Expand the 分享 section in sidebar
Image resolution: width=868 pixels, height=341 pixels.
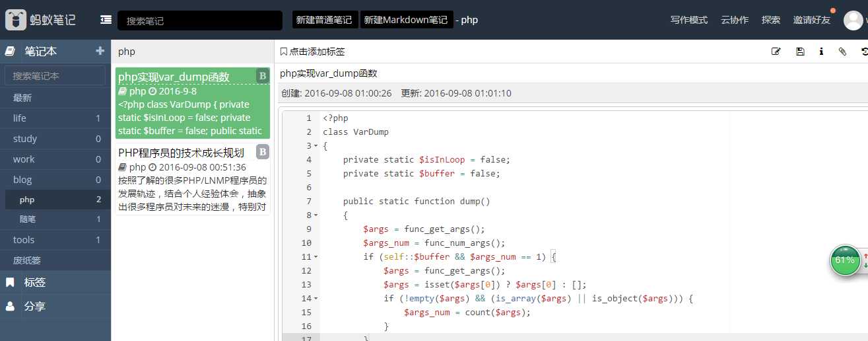55,307
